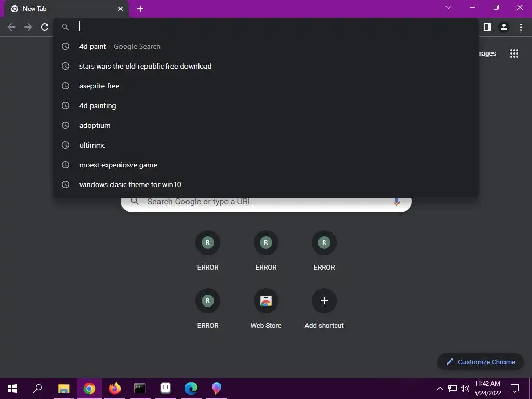Viewport: 532px width, 399px height.
Task: Choose suggestion 'ultimmc'
Action: 266,145
